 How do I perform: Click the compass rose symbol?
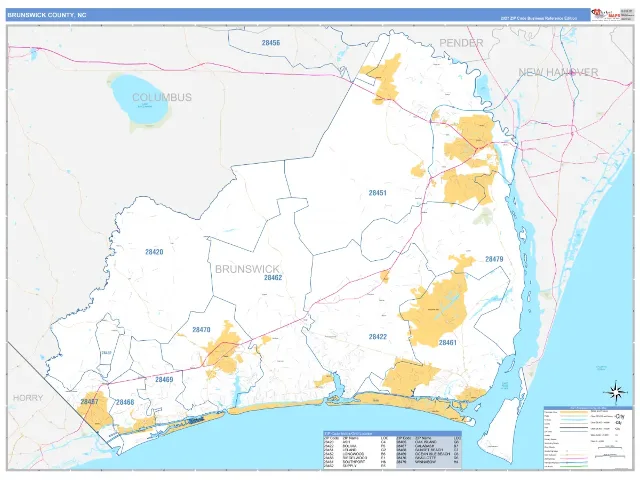[x=616, y=392]
